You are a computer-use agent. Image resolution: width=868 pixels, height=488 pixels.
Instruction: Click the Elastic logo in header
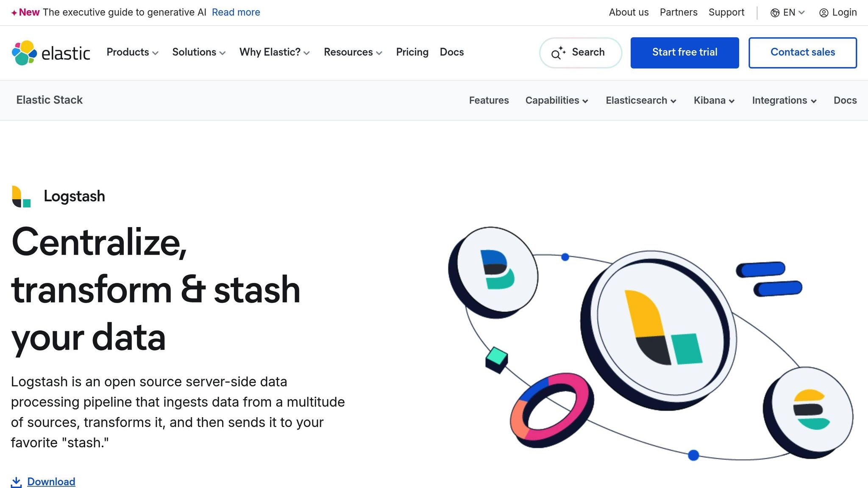(51, 53)
